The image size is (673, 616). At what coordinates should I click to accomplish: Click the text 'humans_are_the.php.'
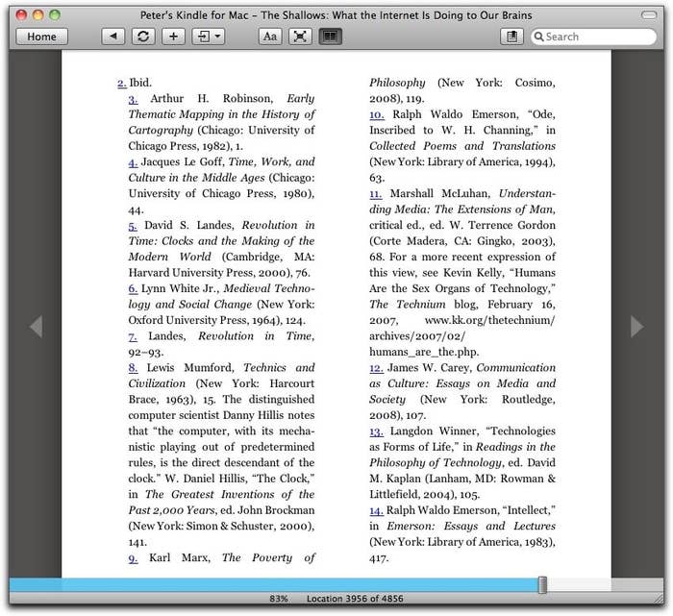coord(424,352)
